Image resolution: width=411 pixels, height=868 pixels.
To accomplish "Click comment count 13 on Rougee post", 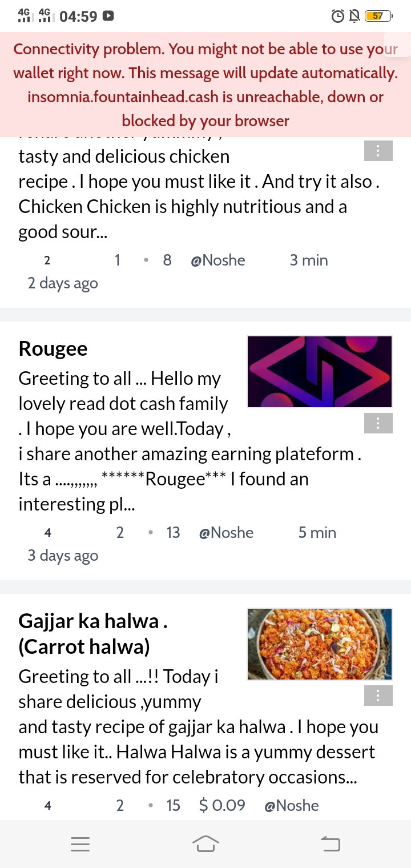I will (173, 533).
